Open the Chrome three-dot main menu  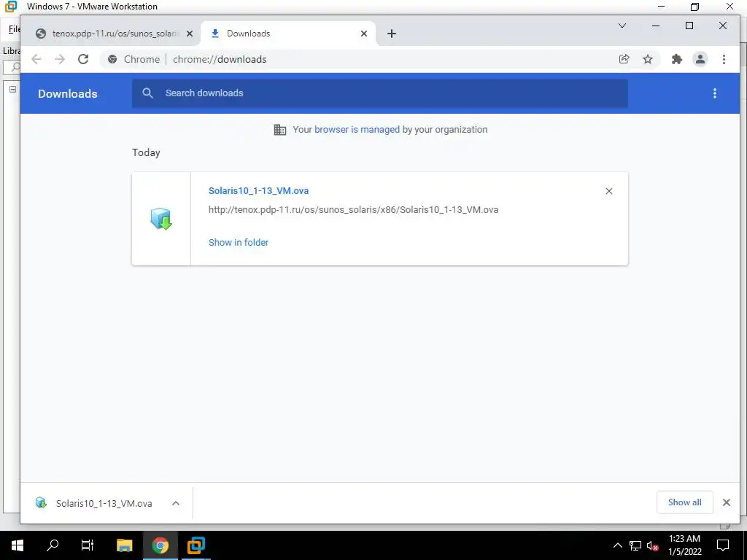tap(724, 59)
